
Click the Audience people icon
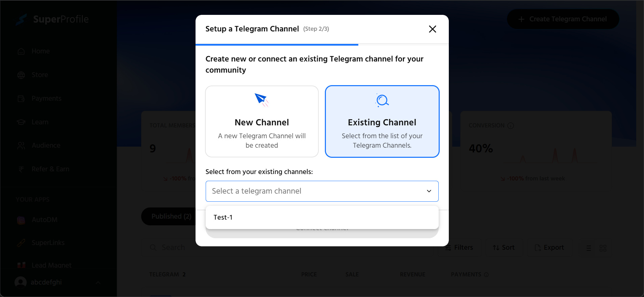(x=21, y=146)
